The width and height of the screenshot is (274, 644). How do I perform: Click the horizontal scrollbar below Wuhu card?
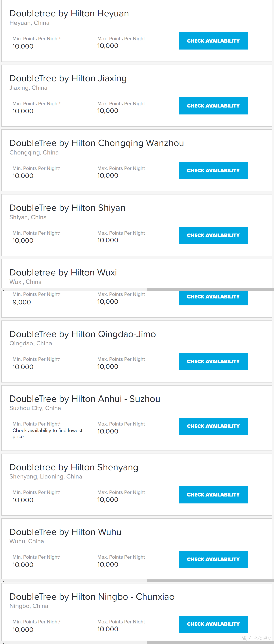pyautogui.click(x=210, y=581)
